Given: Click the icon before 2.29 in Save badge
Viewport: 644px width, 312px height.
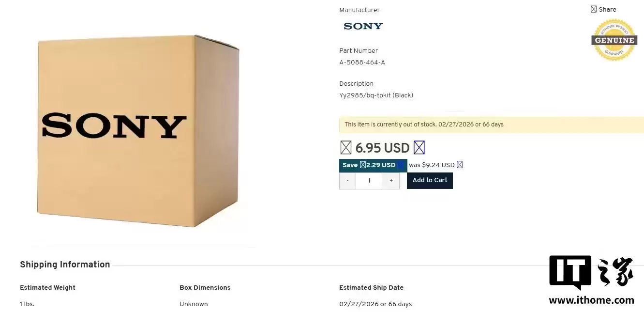Looking at the screenshot, I should coord(363,165).
